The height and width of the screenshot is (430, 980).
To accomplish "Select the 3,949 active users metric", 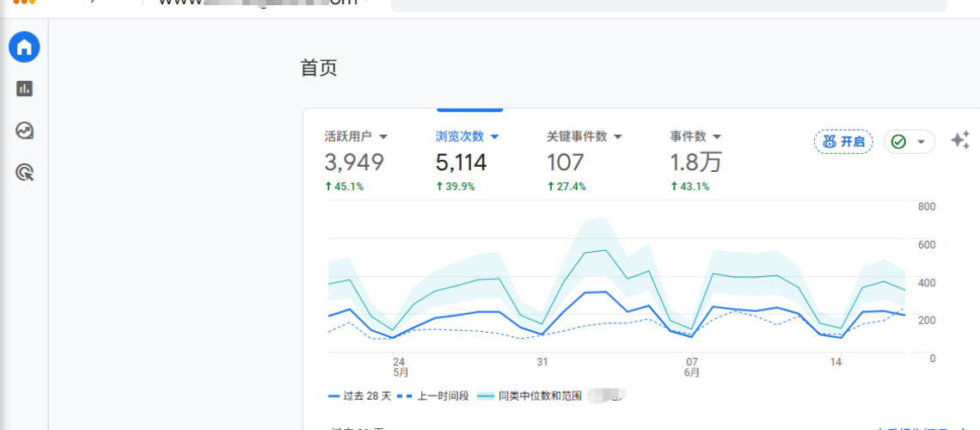I will coord(354,163).
